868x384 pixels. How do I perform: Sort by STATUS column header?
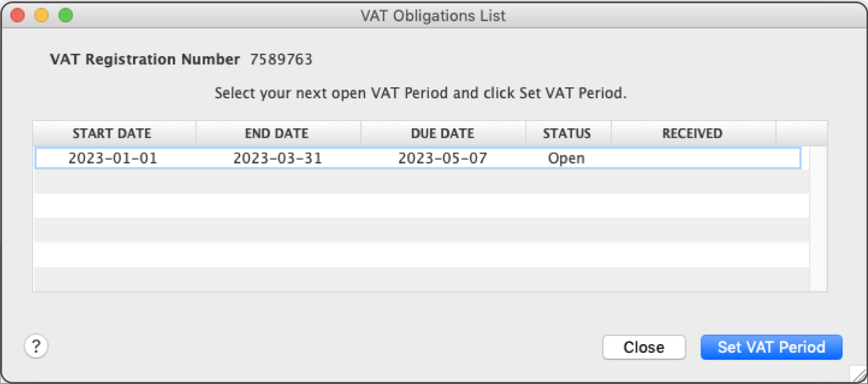[568, 133]
